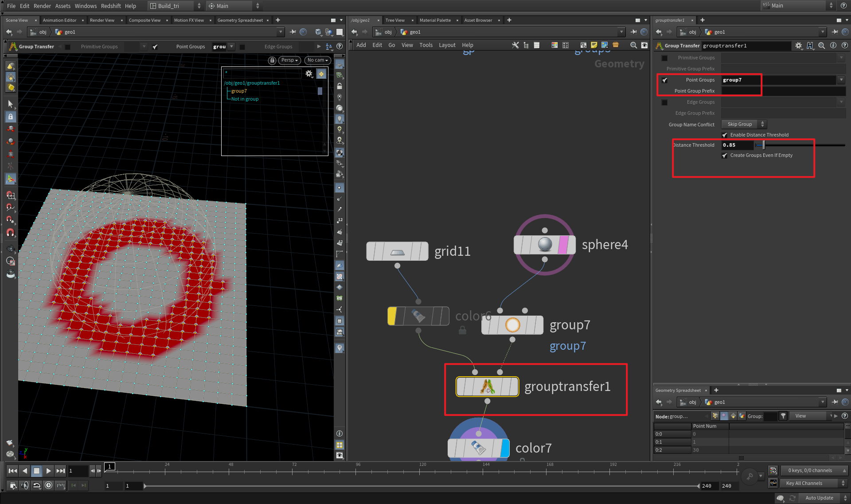Select the arrow Select tool in viewport toolbar
Viewport: 851px width, 504px height.
point(11,104)
